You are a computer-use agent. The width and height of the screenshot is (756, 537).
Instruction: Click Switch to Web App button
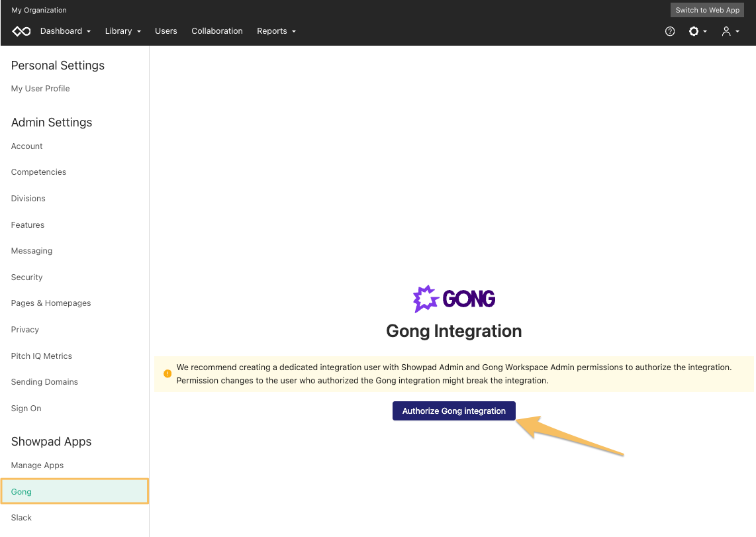707,10
